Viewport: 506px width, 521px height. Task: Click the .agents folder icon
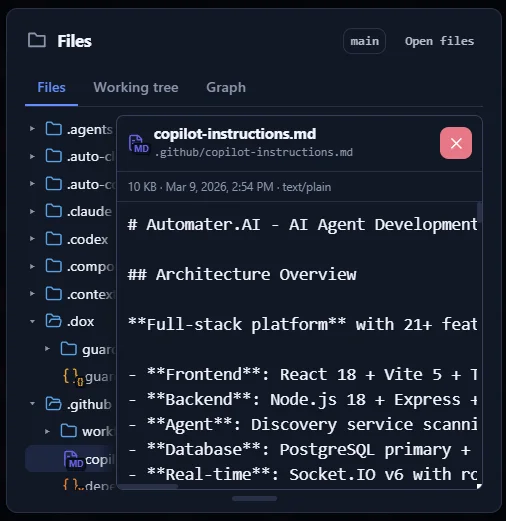[x=53, y=129]
